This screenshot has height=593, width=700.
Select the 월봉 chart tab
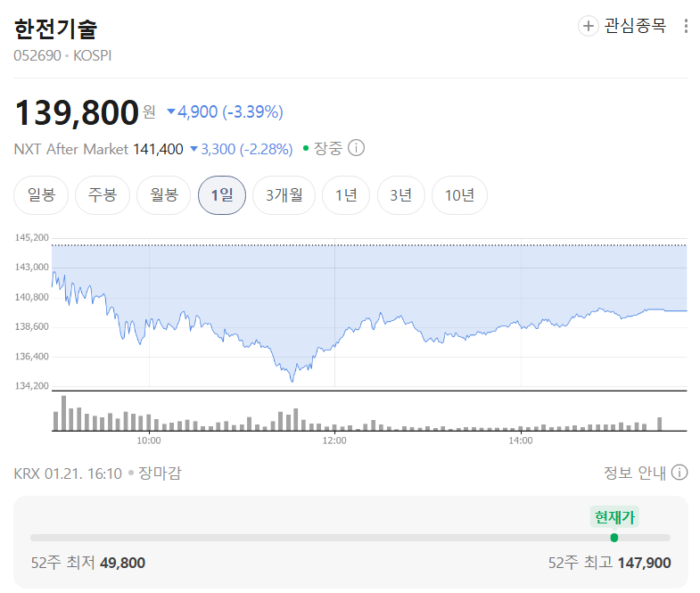pos(164,195)
